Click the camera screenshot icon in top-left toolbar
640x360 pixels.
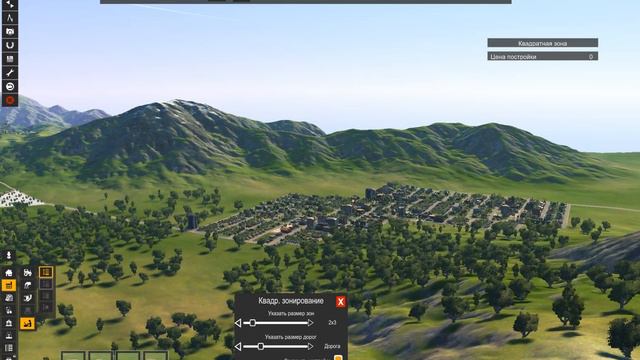click(x=10, y=31)
